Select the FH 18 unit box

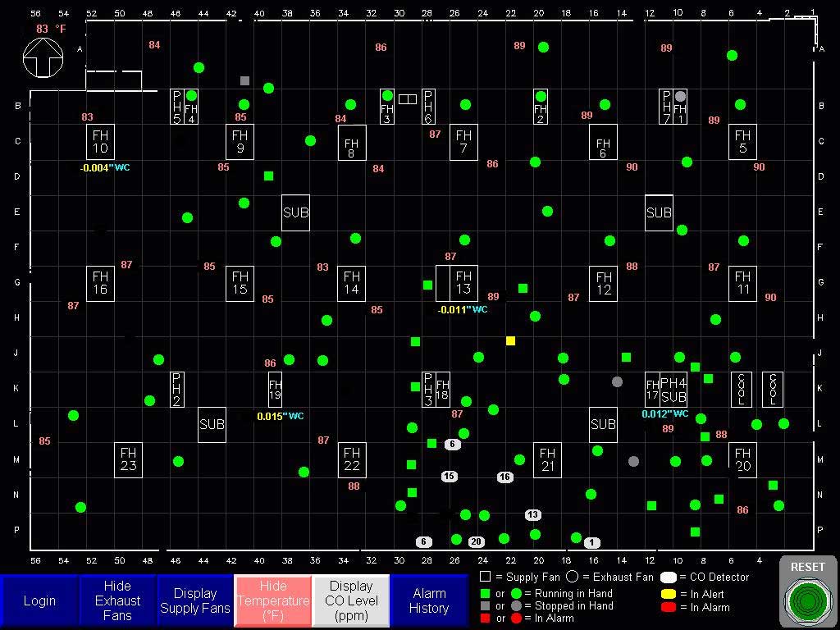tap(442, 390)
